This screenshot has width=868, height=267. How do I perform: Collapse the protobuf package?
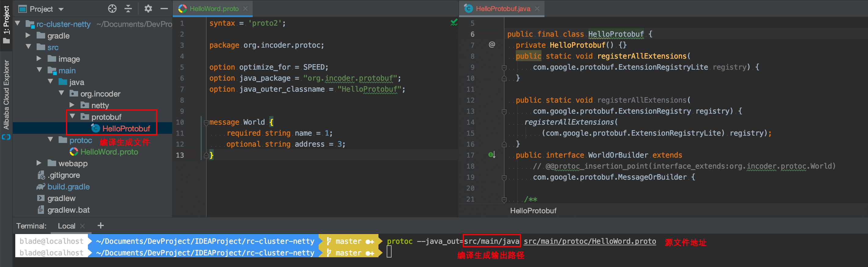click(72, 116)
